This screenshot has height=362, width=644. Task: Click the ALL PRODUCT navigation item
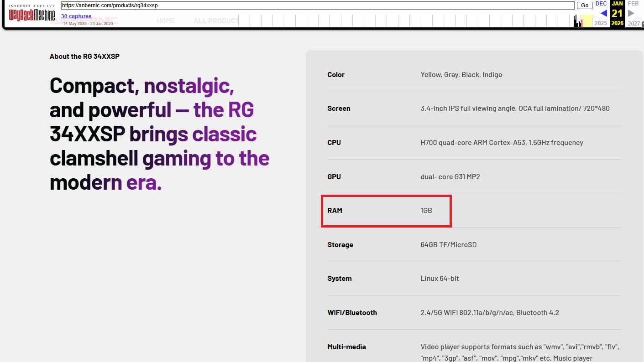215,21
